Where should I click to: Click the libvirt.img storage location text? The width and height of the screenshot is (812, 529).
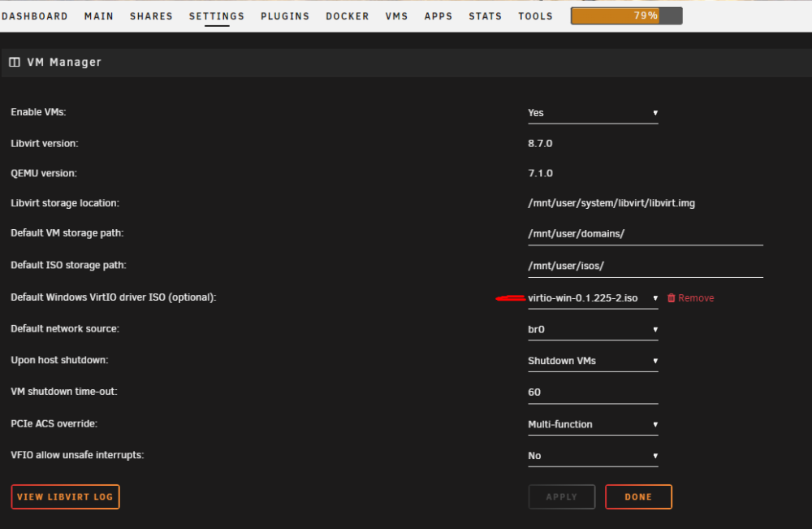(611, 203)
